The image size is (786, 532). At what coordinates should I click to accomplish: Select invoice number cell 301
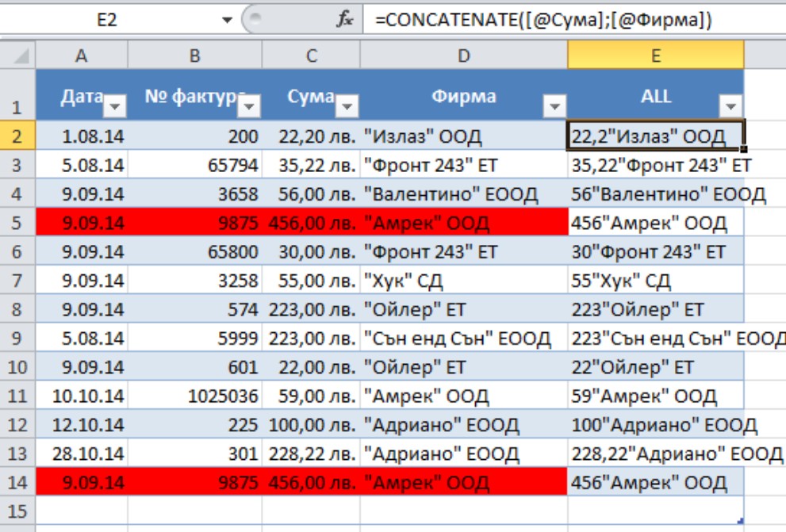click(x=194, y=454)
